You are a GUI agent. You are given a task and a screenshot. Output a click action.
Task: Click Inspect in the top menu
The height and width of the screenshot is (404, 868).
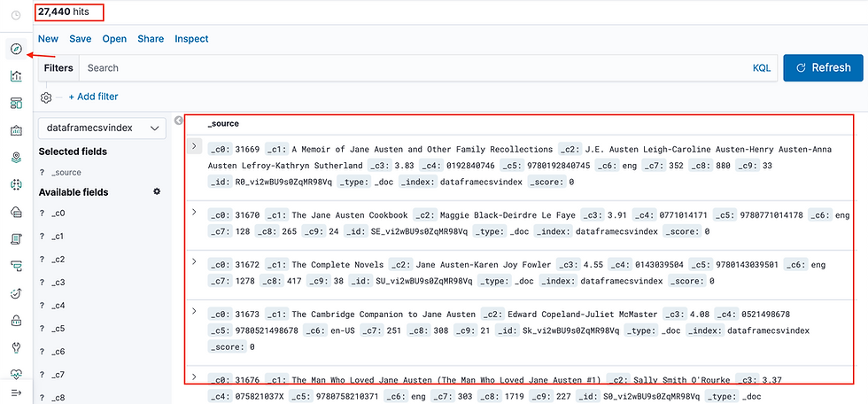(x=191, y=39)
